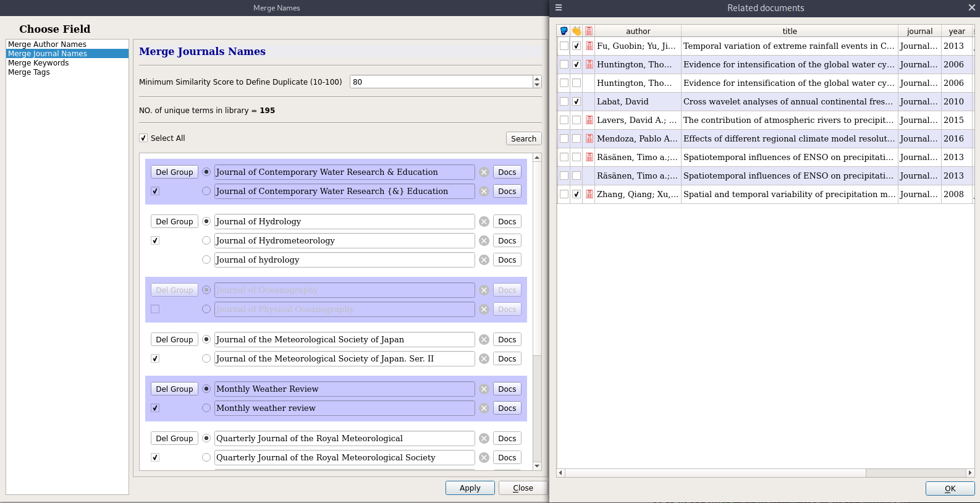Select radio button for 'Journal of Hydrometeorology'
Viewport: 980px width, 503px height.
tap(206, 241)
